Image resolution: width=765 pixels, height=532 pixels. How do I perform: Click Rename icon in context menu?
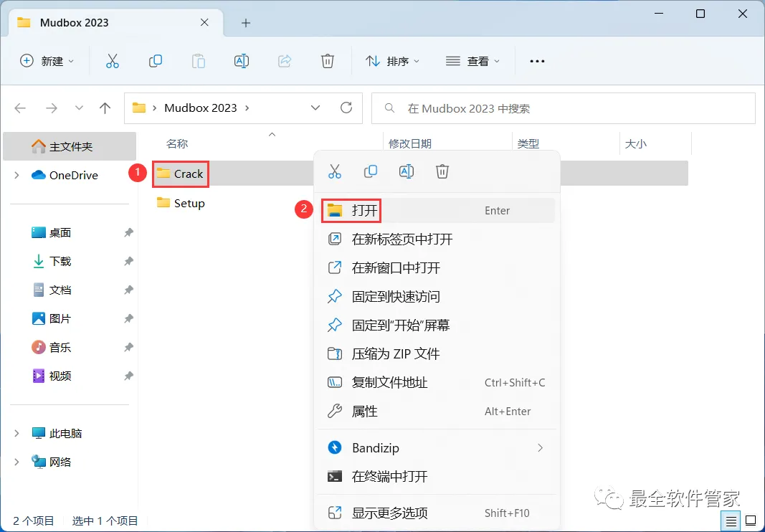(407, 171)
